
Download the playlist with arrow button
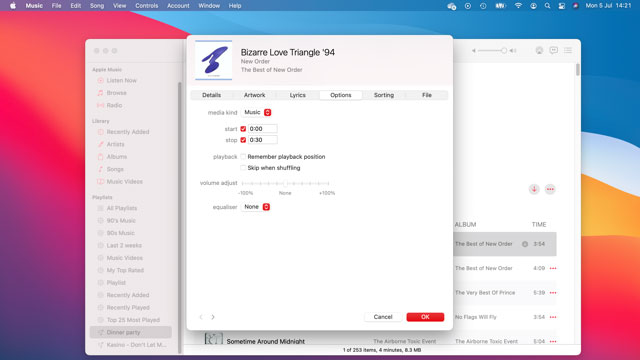(x=534, y=189)
